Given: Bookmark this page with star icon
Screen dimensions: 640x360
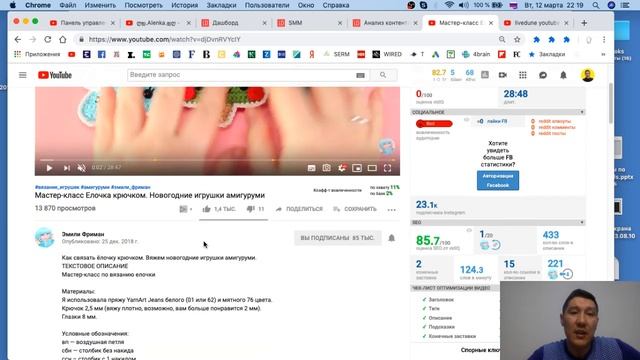Looking at the screenshot, I should [x=517, y=40].
